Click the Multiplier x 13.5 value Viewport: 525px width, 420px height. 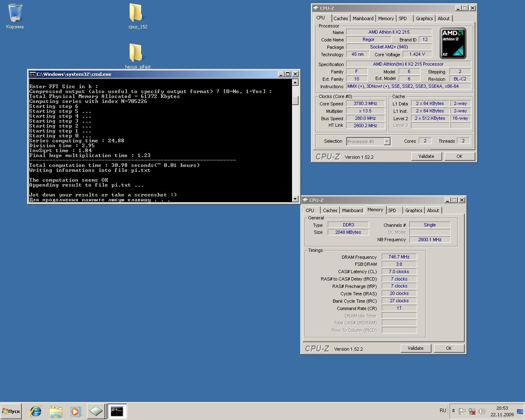[x=365, y=111]
